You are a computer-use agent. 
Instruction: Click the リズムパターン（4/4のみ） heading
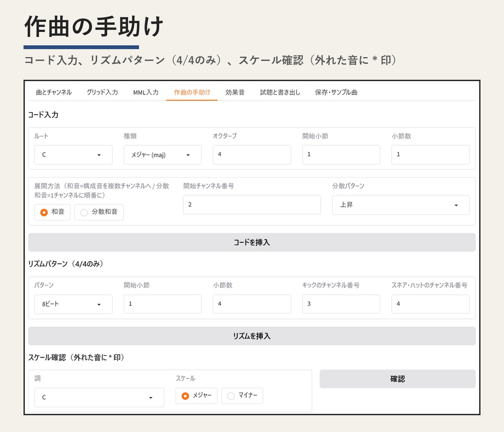pyautogui.click(x=65, y=264)
